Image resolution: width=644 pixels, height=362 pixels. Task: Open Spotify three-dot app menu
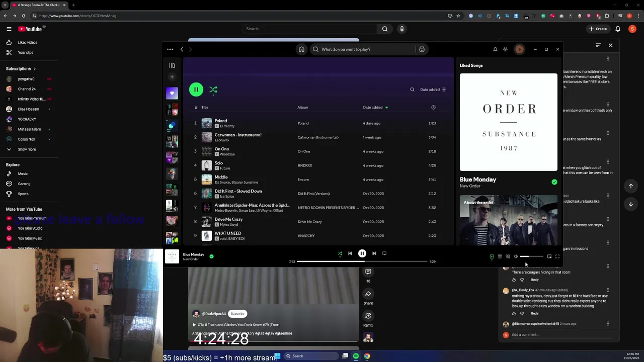(170, 49)
